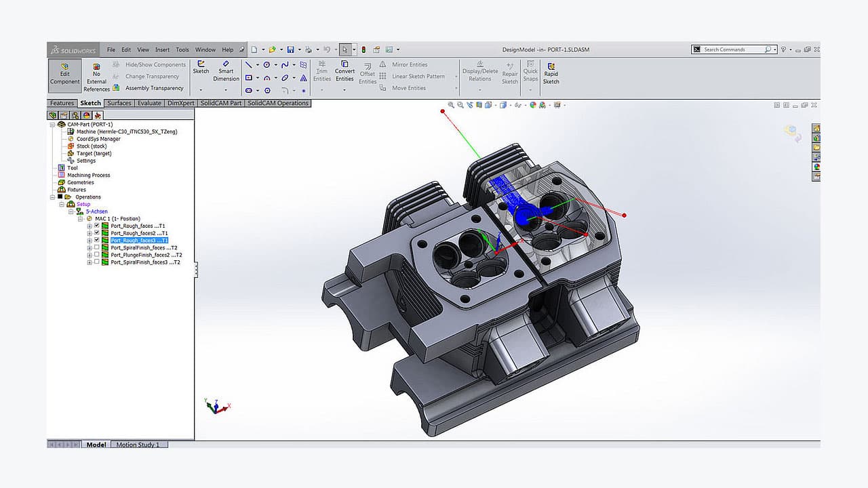Viewport: 868px width, 488px height.
Task: Uncheck the Port_Rough_faces2 operation checkbox
Action: click(x=97, y=232)
